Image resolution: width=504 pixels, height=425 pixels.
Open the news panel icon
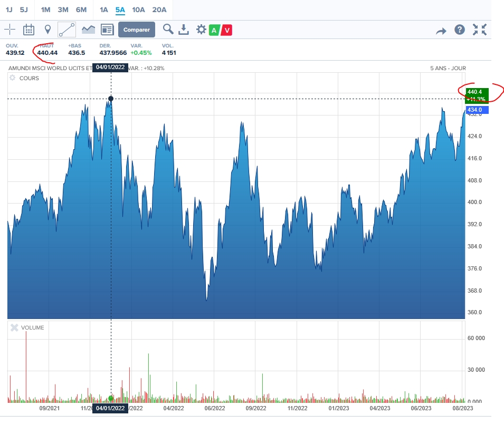pyautogui.click(x=107, y=30)
